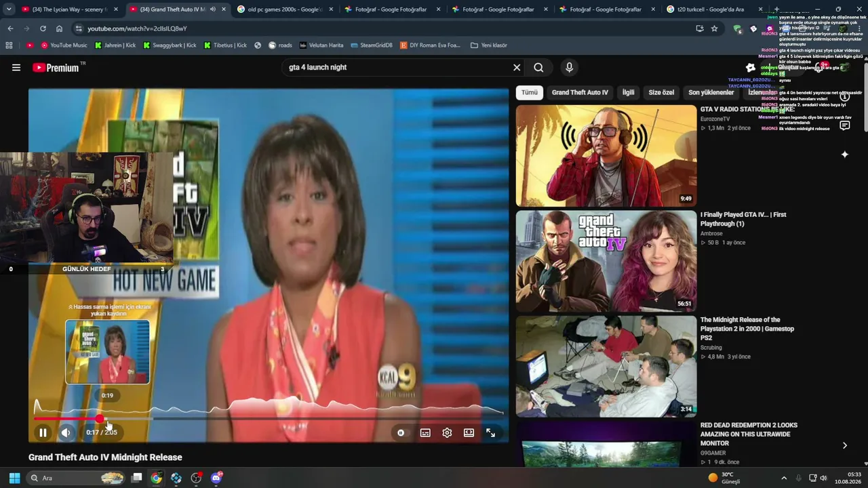
Task: Expand the 'Yeni klasör' bookmarks folder
Action: point(488,45)
